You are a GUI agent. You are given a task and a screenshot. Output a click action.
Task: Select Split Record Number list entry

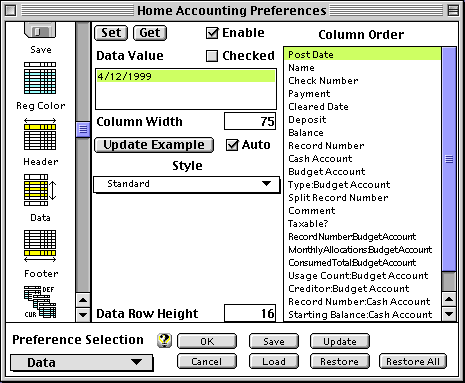tap(363, 198)
